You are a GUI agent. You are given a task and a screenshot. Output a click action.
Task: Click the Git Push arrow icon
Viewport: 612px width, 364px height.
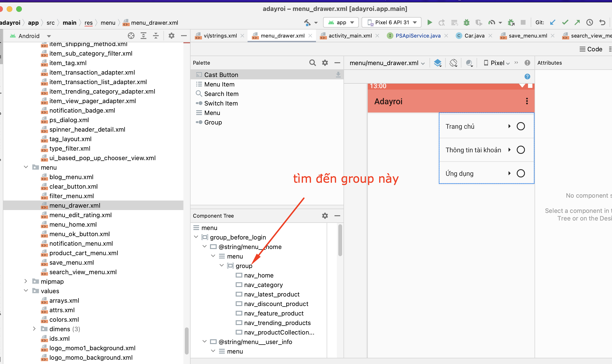pos(577,23)
